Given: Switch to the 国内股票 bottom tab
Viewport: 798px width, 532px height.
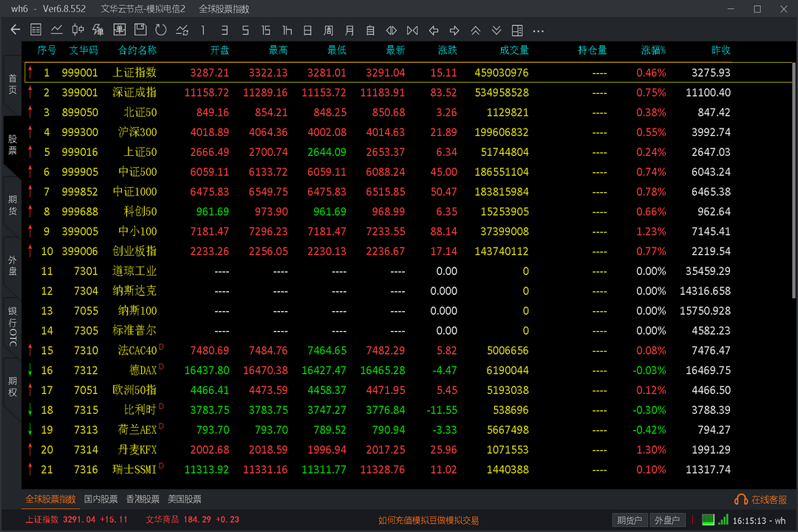Looking at the screenshot, I should 100,499.
